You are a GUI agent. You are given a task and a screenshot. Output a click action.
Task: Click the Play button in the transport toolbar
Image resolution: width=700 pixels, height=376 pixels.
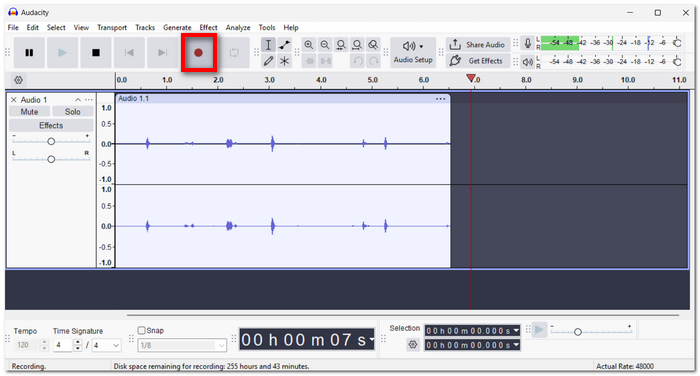[x=62, y=53]
